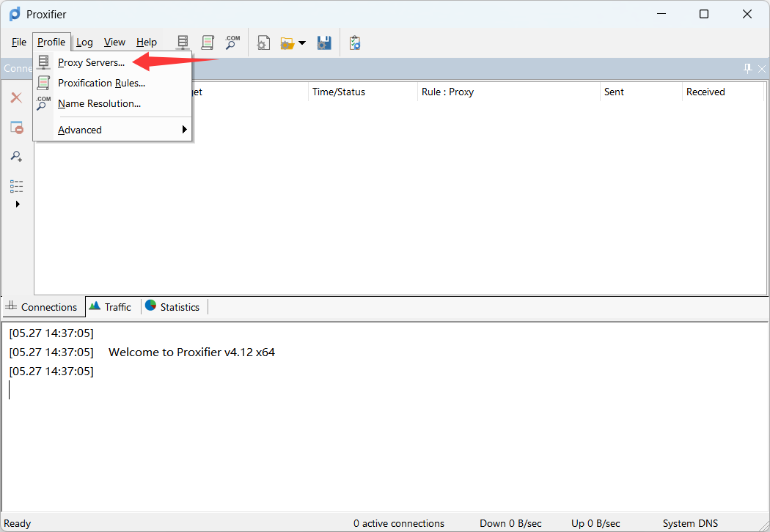Click the window-block sidebar icon

click(x=17, y=127)
